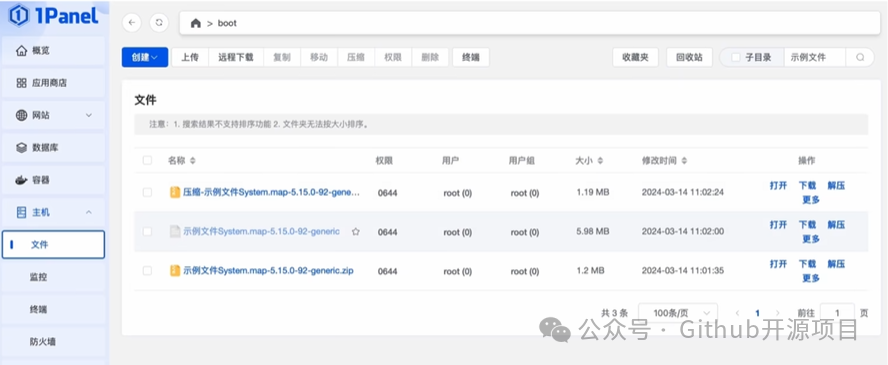This screenshot has height=365, width=888.
Task: Open the 创建 dropdown button
Action: pos(145,57)
